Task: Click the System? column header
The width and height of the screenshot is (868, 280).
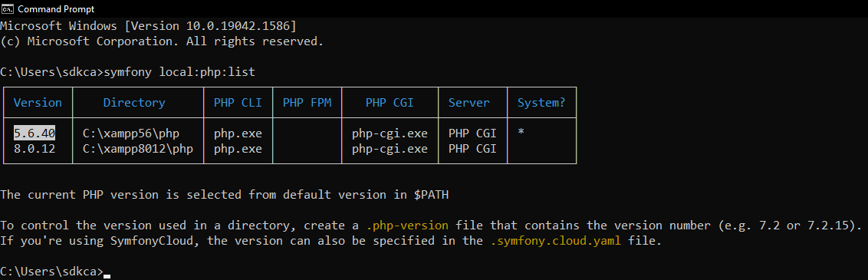Action: click(x=541, y=102)
